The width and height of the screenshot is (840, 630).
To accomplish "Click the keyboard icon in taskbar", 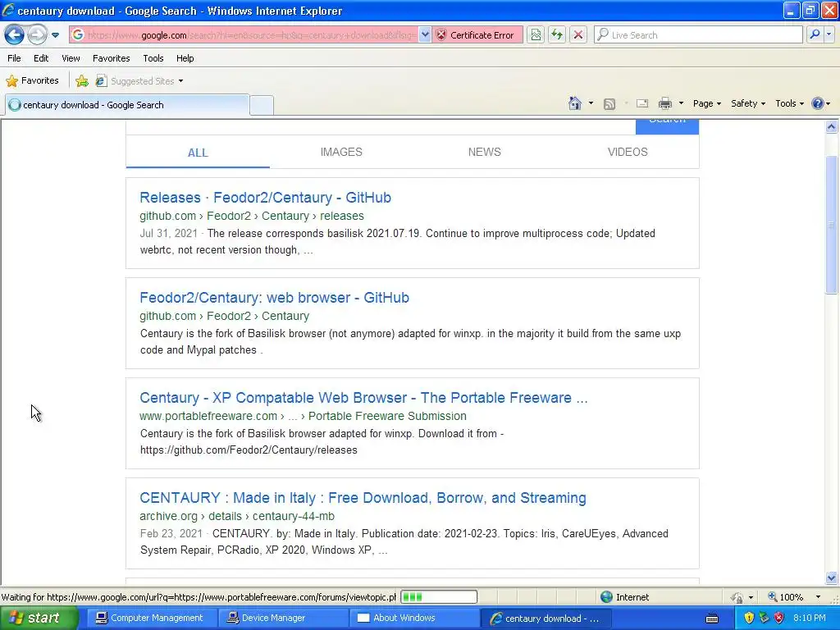I will pyautogui.click(x=712, y=619).
